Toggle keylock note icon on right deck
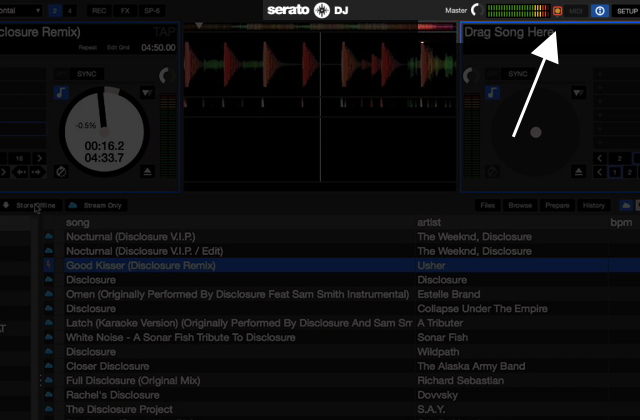Image resolution: width=640 pixels, height=420 pixels. 492,93
